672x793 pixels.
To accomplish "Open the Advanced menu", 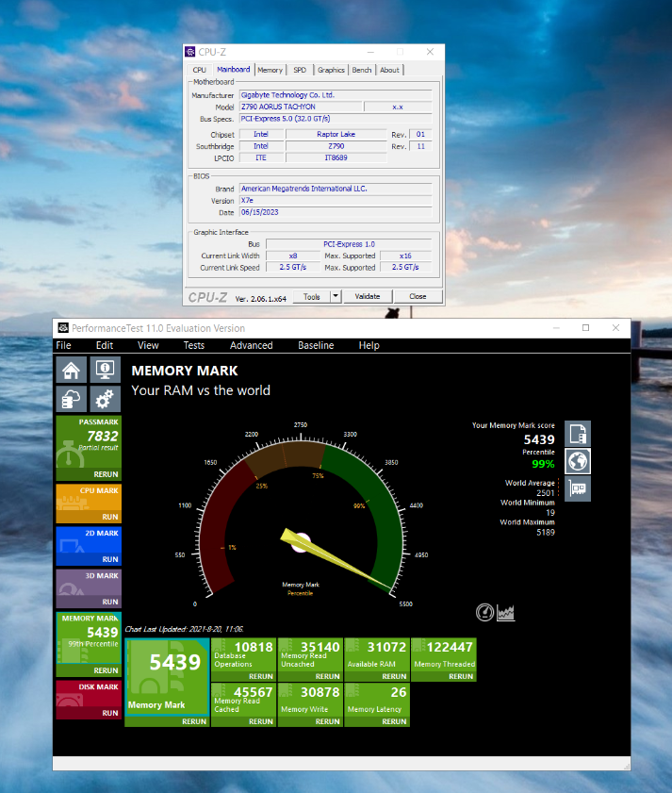I will [x=252, y=345].
